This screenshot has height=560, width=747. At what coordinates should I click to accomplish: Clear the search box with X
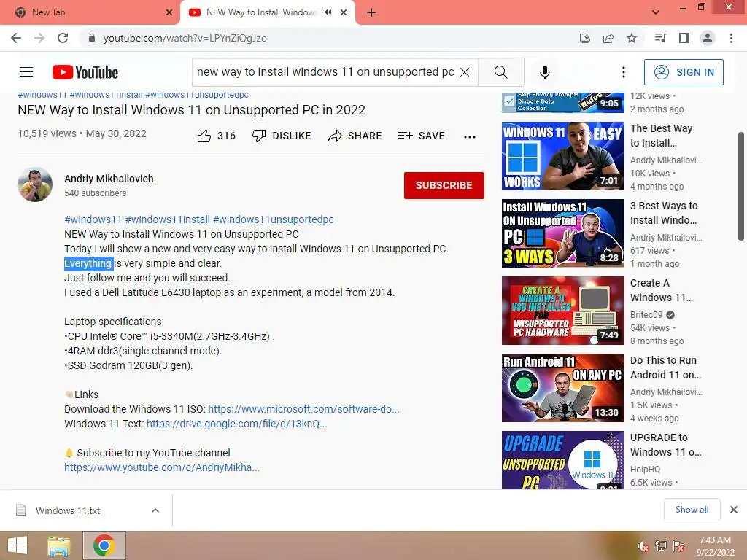(465, 72)
